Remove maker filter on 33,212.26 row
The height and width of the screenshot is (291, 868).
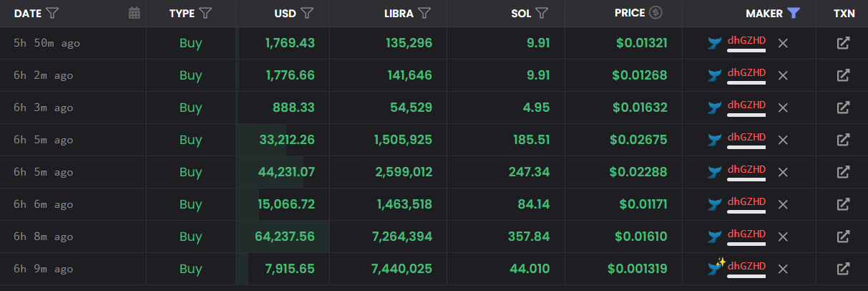point(783,140)
